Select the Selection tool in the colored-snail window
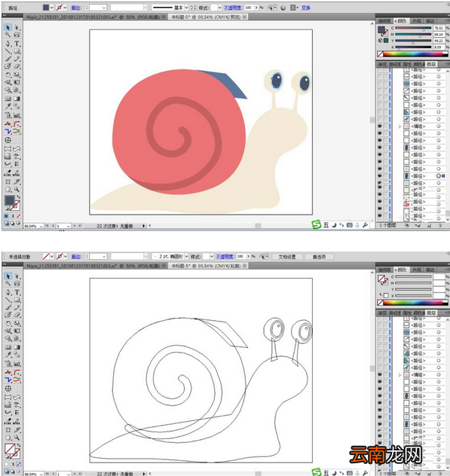 coord(8,28)
